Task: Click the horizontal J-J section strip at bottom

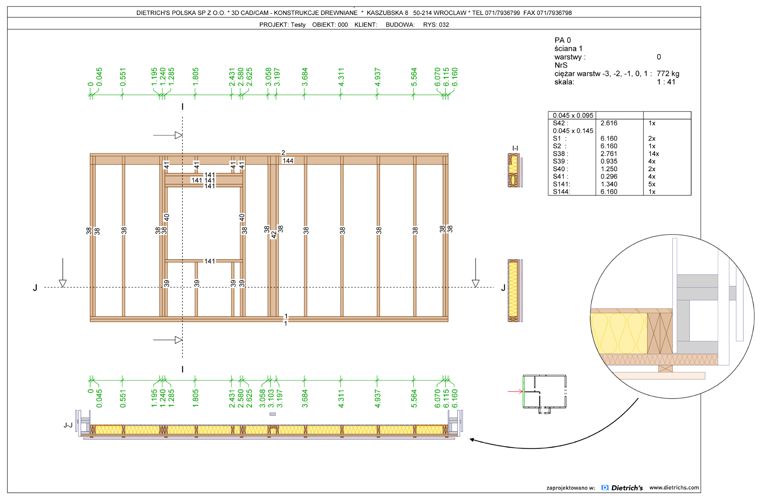Action: (x=270, y=427)
